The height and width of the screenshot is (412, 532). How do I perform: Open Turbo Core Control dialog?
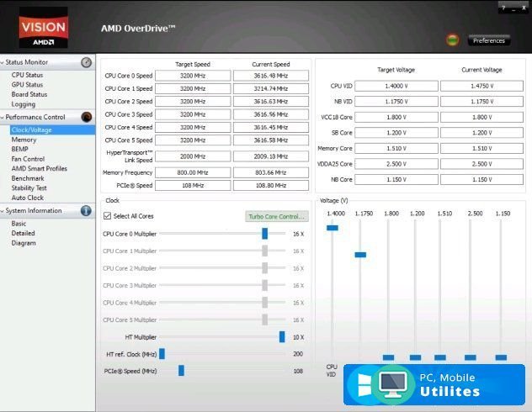276,216
